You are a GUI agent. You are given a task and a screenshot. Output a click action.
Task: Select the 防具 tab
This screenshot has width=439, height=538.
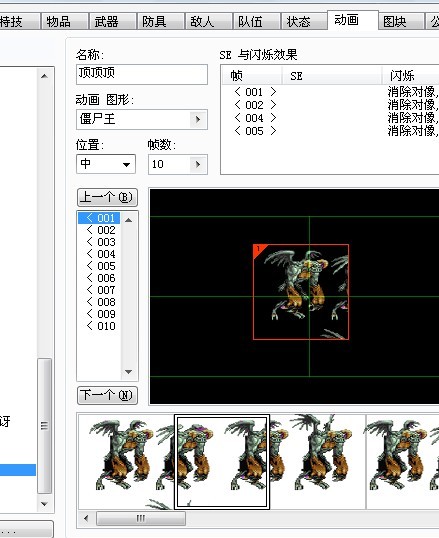(x=160, y=21)
